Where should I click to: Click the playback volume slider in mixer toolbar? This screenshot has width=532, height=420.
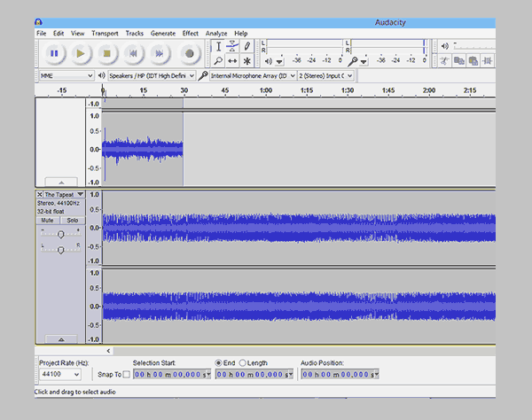475,46
